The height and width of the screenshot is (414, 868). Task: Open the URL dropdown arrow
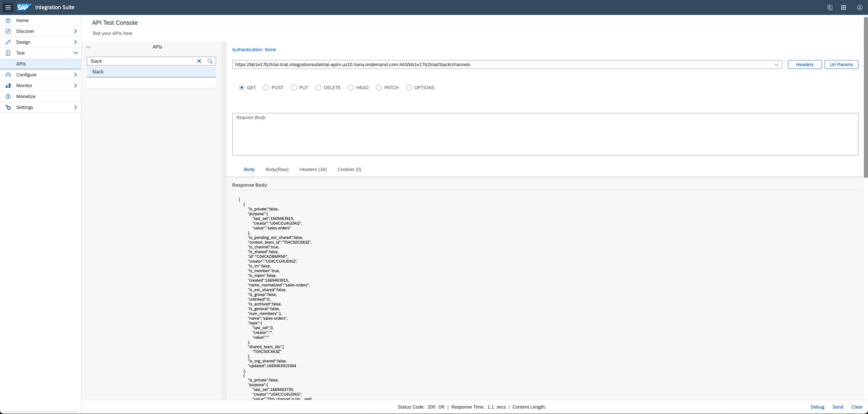point(776,64)
